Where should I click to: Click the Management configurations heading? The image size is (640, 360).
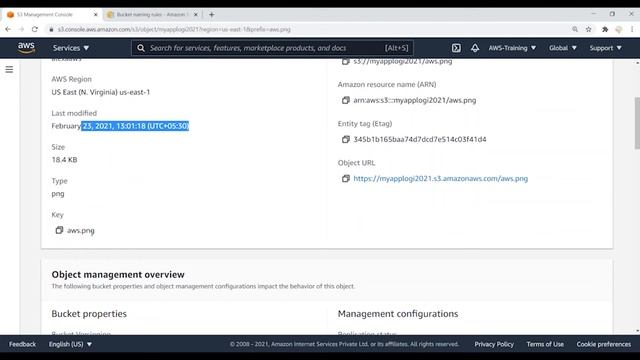398,313
